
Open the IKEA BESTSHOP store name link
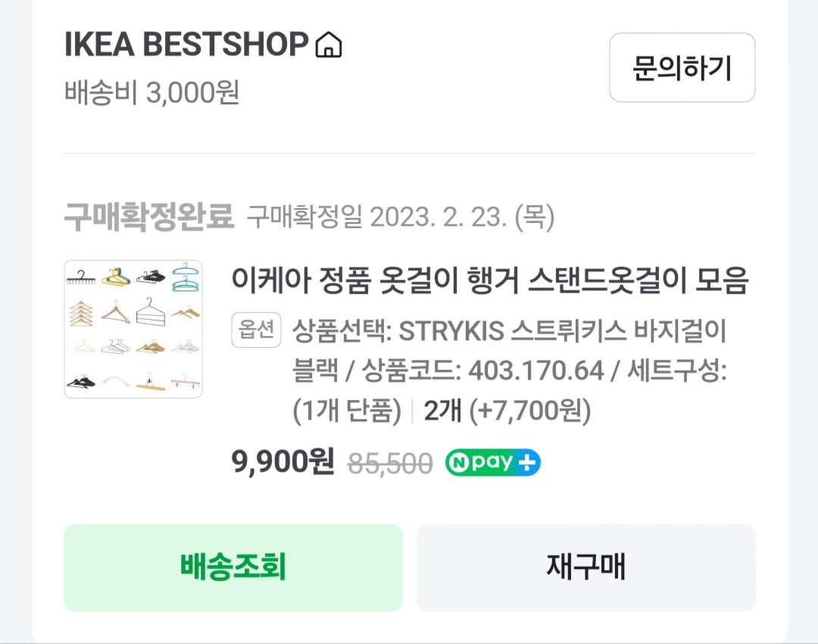(x=186, y=45)
